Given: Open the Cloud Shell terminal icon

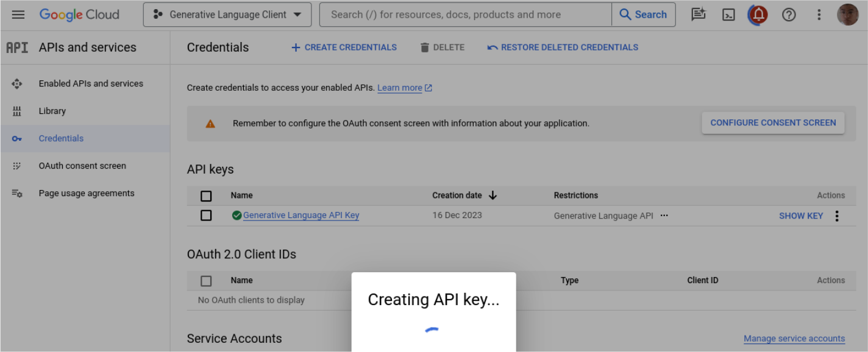Looking at the screenshot, I should 728,15.
